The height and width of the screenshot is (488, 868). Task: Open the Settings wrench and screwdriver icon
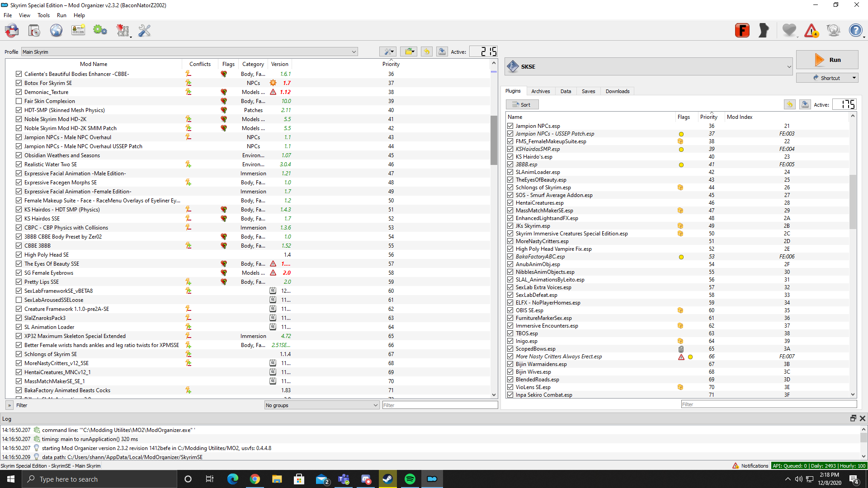[144, 31]
